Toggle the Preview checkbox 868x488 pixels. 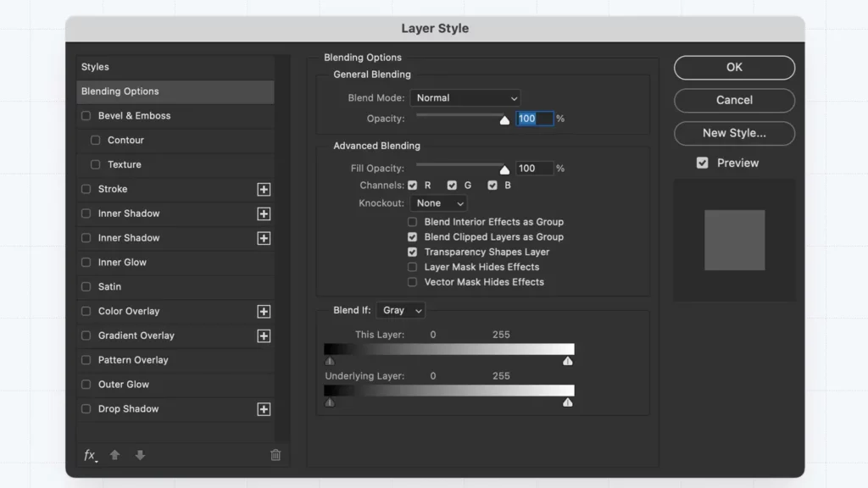click(x=702, y=163)
